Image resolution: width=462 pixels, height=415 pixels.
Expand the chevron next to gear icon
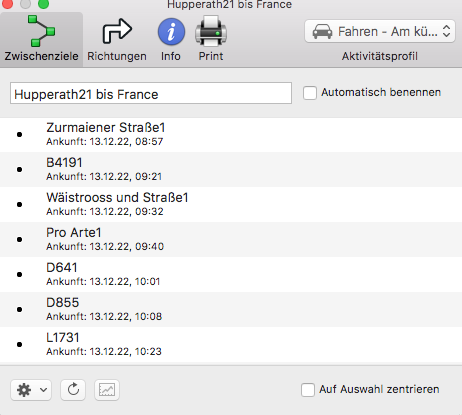tap(43, 390)
